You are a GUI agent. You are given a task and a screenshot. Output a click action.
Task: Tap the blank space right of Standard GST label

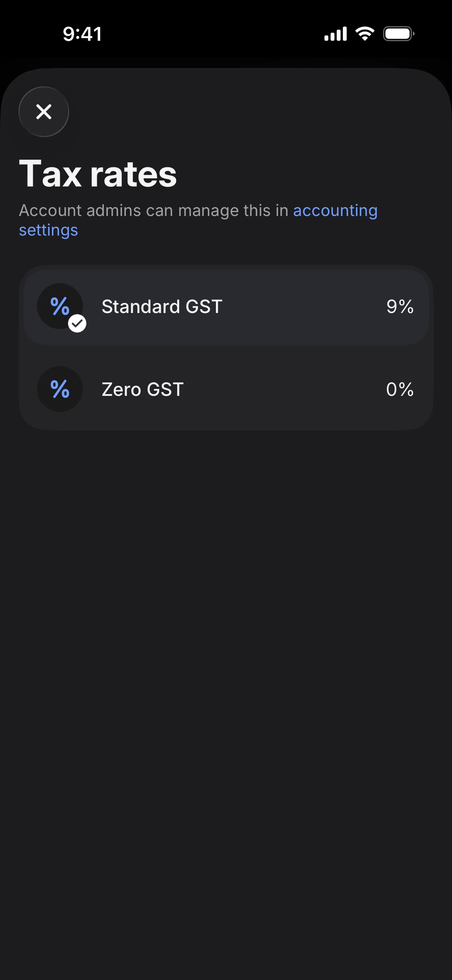(x=304, y=307)
